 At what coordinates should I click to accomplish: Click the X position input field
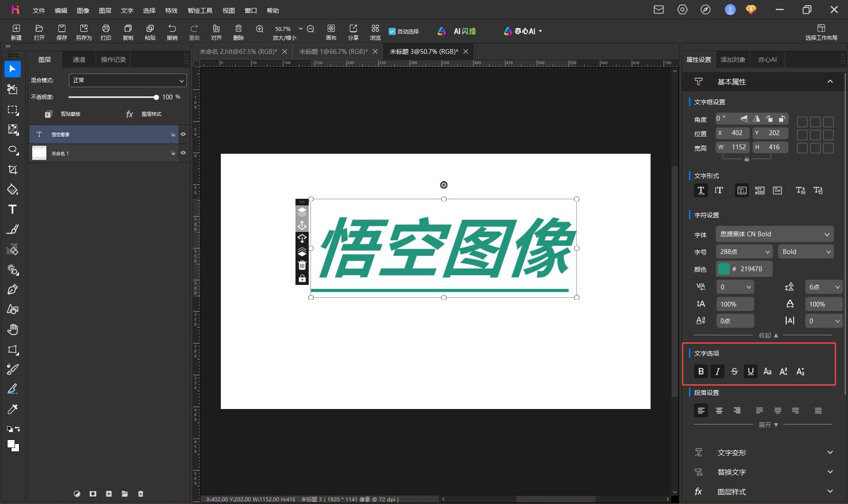click(x=732, y=133)
